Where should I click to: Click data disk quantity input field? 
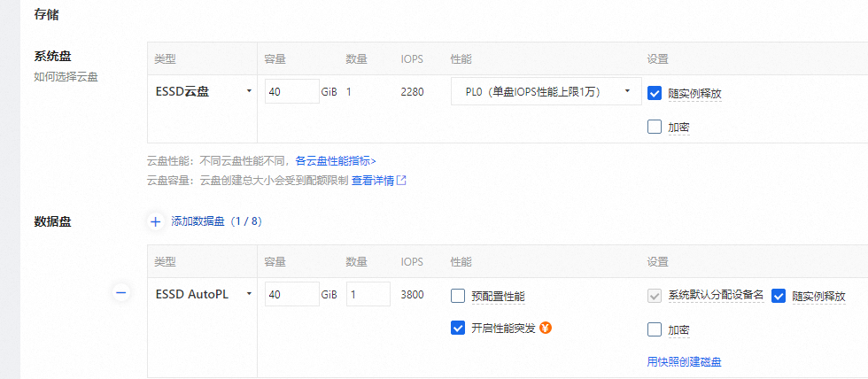[x=368, y=294]
